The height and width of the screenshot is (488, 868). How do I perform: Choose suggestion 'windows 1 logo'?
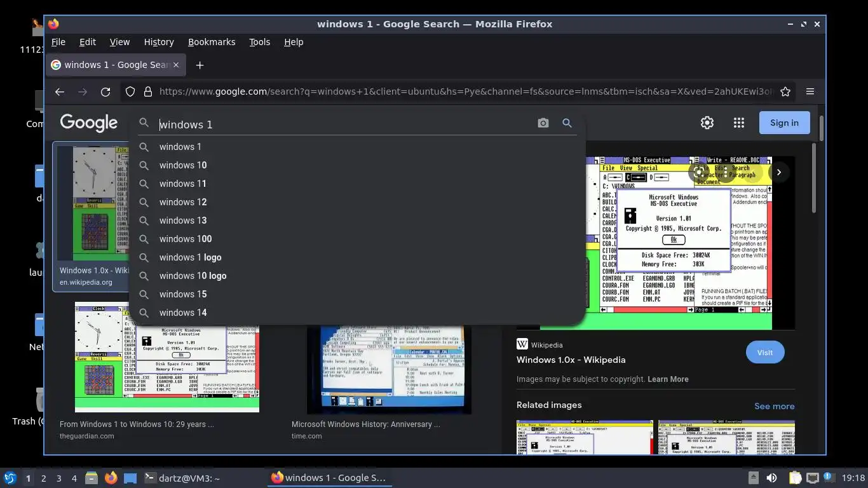[357, 257]
